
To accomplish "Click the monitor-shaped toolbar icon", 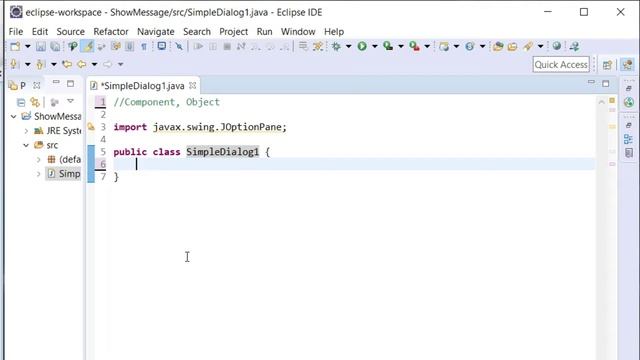I will (162, 46).
